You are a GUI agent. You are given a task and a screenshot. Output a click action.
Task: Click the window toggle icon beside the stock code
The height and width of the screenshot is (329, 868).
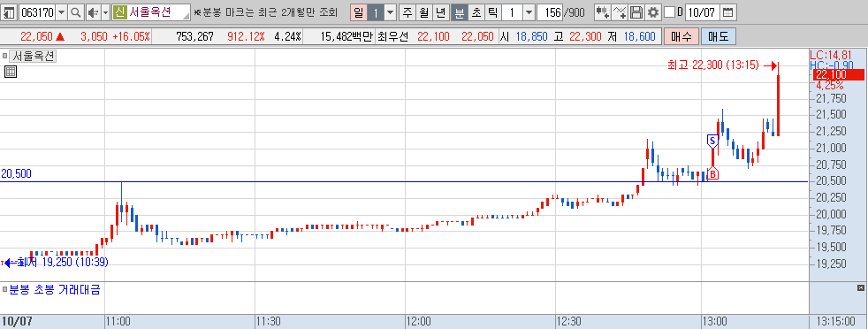(10, 12)
